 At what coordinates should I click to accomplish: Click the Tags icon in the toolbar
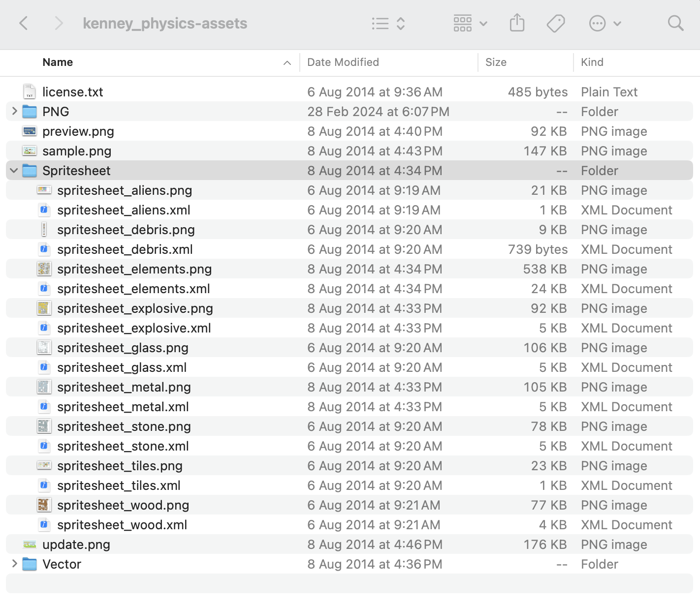pyautogui.click(x=555, y=23)
